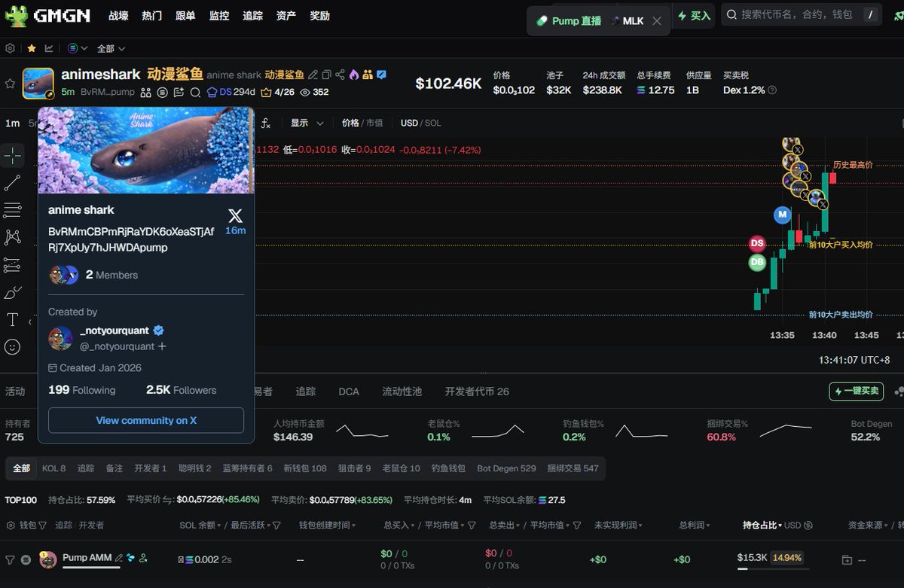The image size is (904, 588).
Task: Select the 1m timeframe
Action: pyautogui.click(x=12, y=123)
